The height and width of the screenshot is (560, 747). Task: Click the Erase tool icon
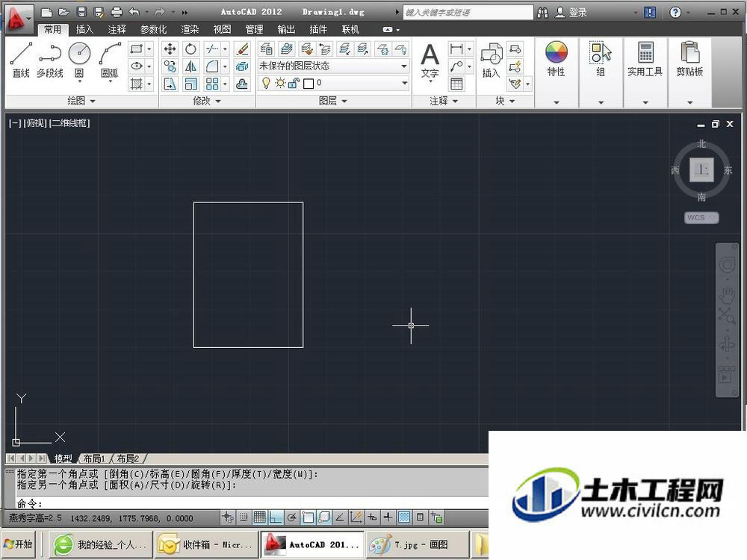coord(243,49)
